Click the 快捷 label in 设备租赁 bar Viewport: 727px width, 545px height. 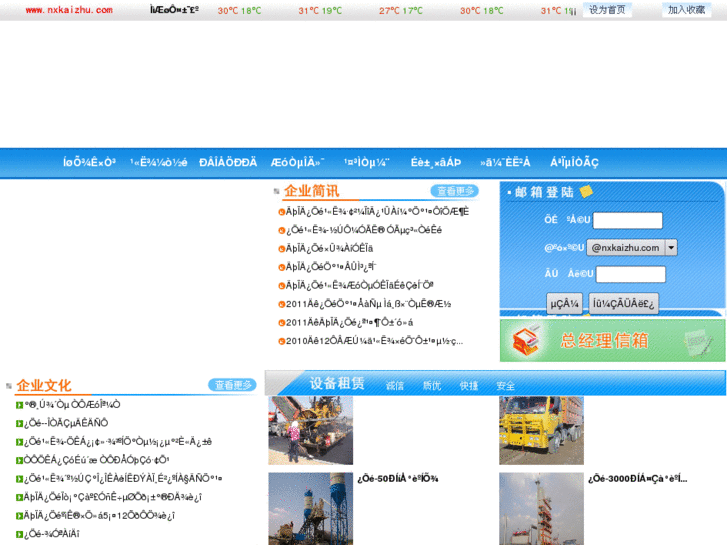[469, 386]
